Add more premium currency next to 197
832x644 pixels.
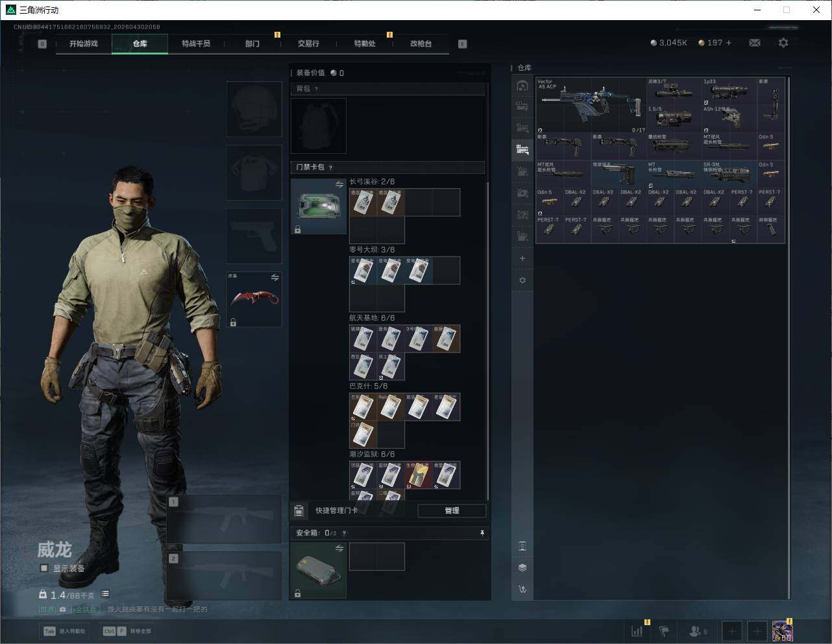point(729,43)
